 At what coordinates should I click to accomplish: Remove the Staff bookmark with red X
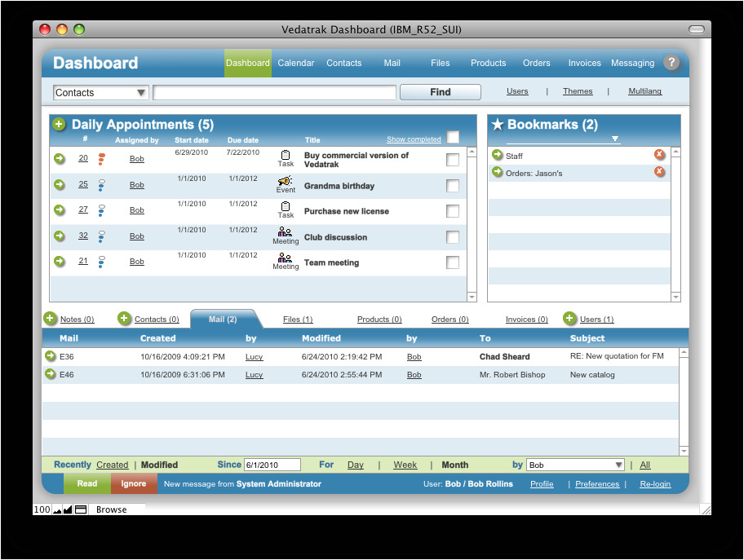659,155
